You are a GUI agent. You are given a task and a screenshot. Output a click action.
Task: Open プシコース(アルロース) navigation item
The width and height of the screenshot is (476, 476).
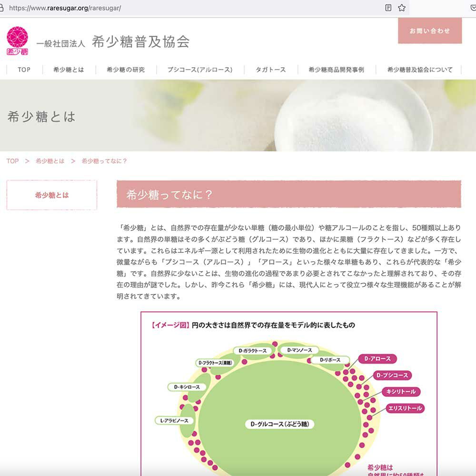200,69
